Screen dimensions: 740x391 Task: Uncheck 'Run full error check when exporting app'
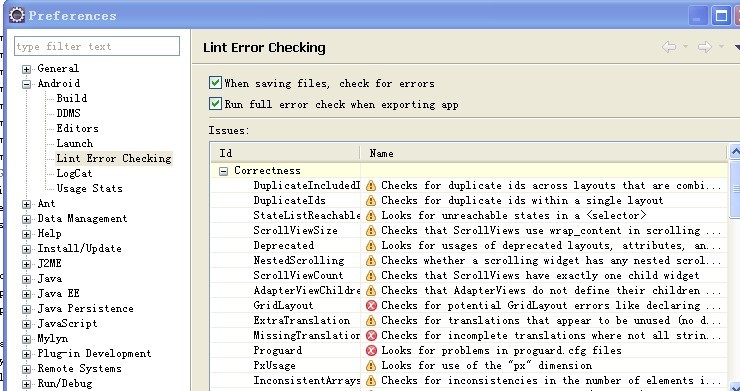click(x=215, y=104)
